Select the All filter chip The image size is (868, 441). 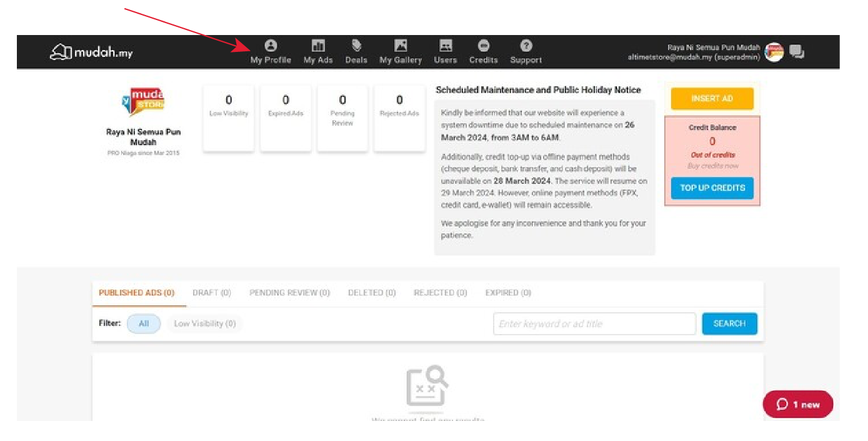tap(144, 324)
